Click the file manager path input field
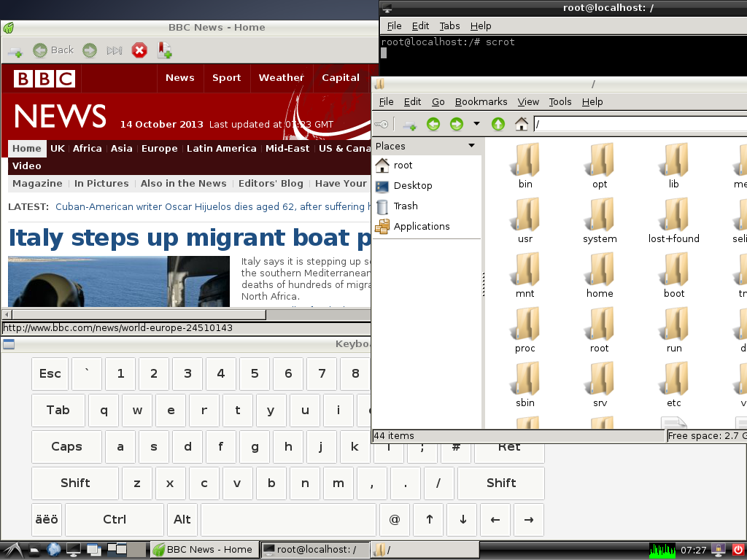Image resolution: width=747 pixels, height=560 pixels. tap(640, 124)
